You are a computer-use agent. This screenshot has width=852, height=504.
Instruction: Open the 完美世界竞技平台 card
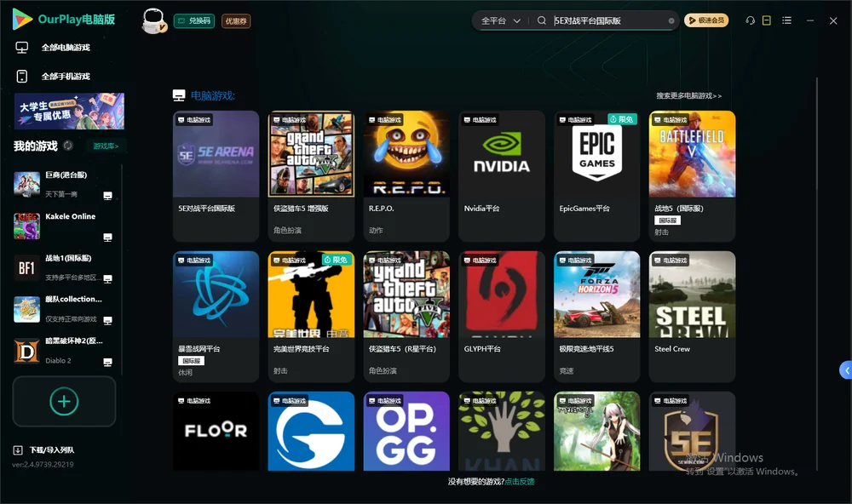pyautogui.click(x=311, y=317)
